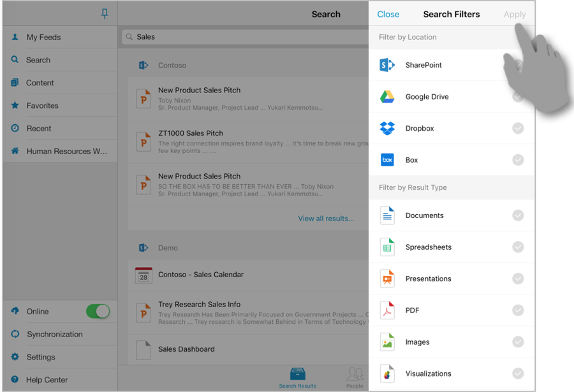
Task: Select the SharePoint location icon
Action: tap(388, 64)
